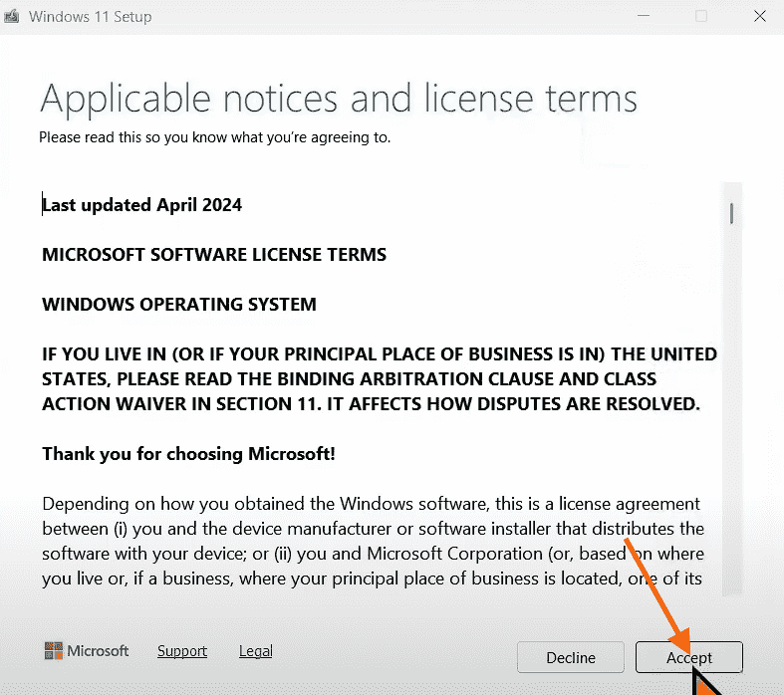Click the "Please read this" subtitle text
Image resolution: width=784 pixels, height=695 pixels.
point(214,137)
